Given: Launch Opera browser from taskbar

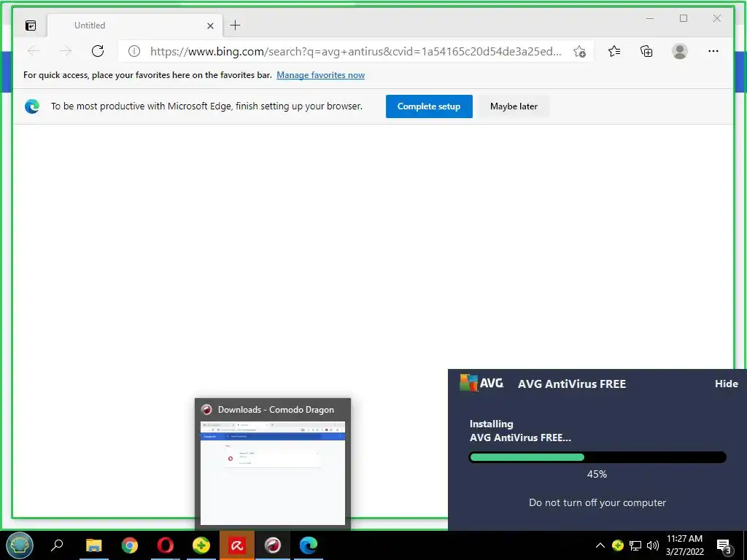Looking at the screenshot, I should click(166, 545).
